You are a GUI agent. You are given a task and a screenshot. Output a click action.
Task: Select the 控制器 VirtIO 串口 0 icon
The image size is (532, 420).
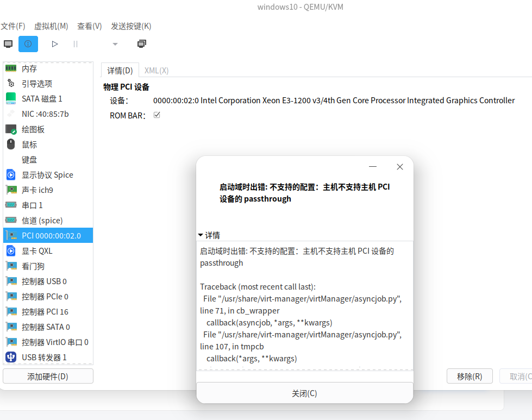11,342
